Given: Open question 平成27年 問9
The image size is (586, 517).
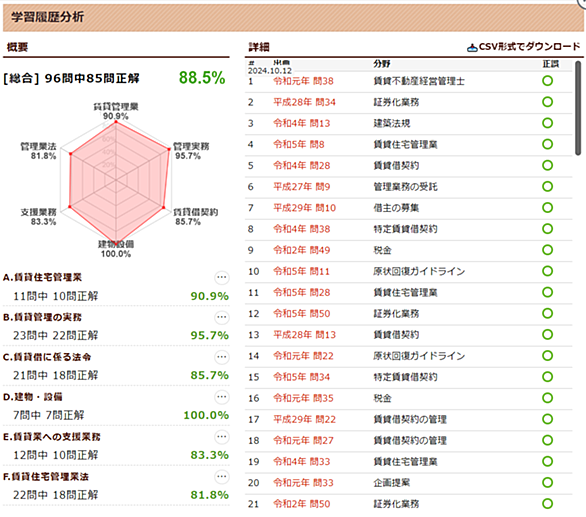Looking at the screenshot, I should [302, 187].
